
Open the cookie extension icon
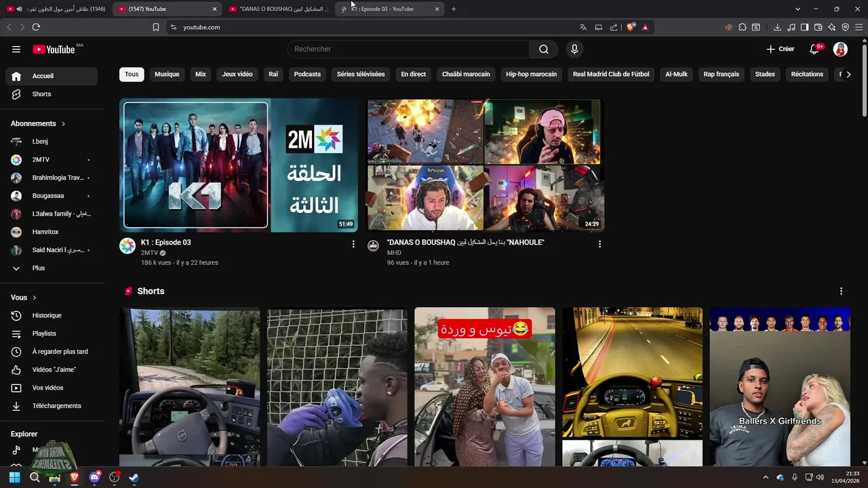[x=729, y=27]
